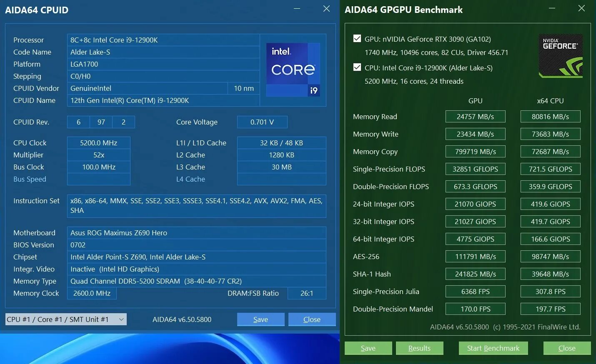The height and width of the screenshot is (364, 596).
Task: Click CPU Single-Precision 721.5 GFLOPS result
Action: [x=551, y=169]
